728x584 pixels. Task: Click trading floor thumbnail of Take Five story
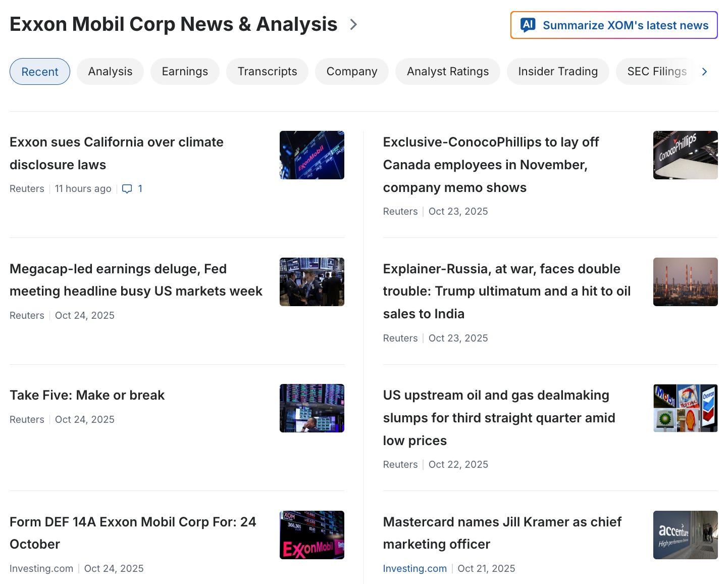click(x=312, y=408)
